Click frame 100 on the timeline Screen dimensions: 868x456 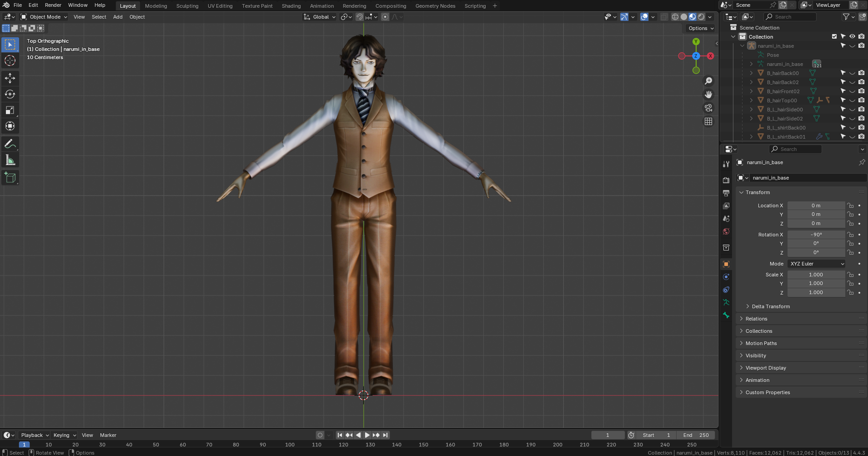coord(290,445)
